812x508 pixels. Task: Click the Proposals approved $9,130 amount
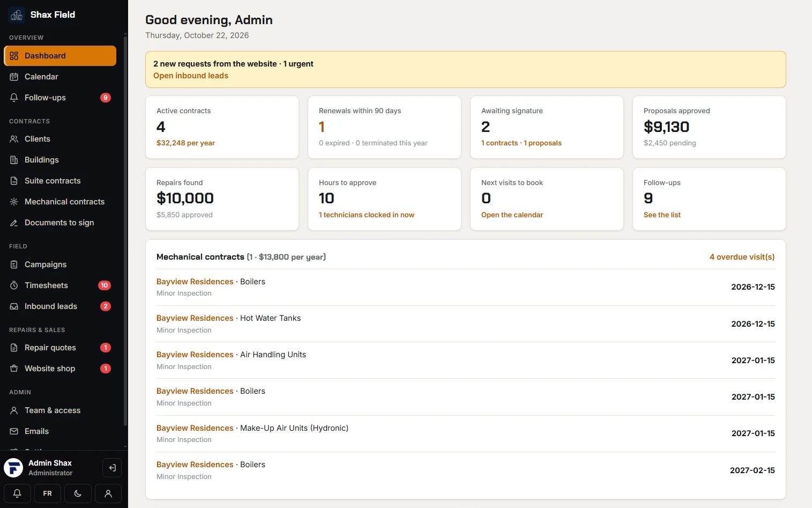click(666, 127)
